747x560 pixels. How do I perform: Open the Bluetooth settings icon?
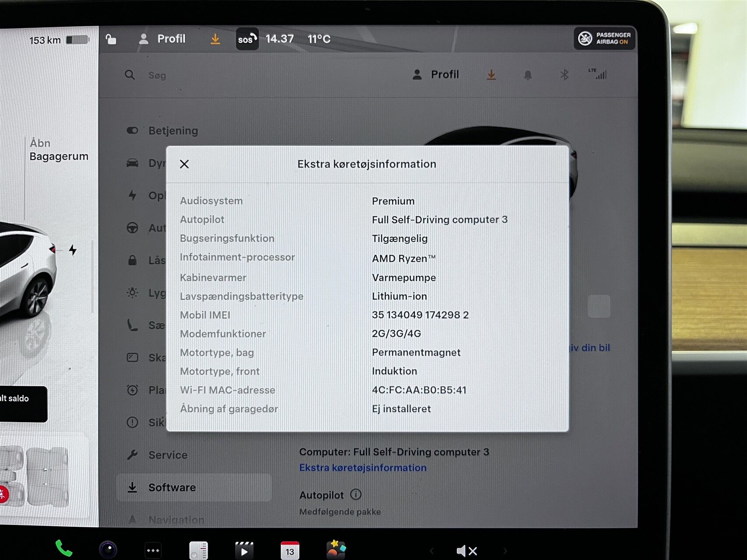click(564, 75)
